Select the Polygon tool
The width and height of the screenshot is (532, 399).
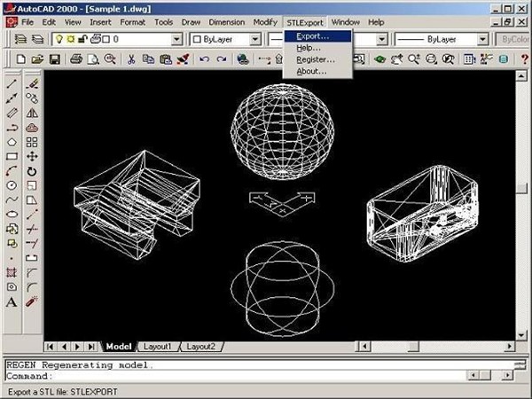tap(12, 142)
